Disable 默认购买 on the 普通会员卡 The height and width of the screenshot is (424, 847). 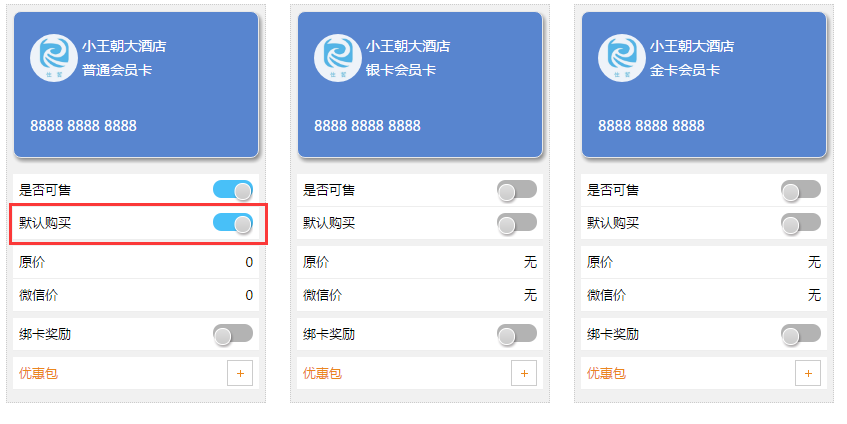[x=233, y=223]
